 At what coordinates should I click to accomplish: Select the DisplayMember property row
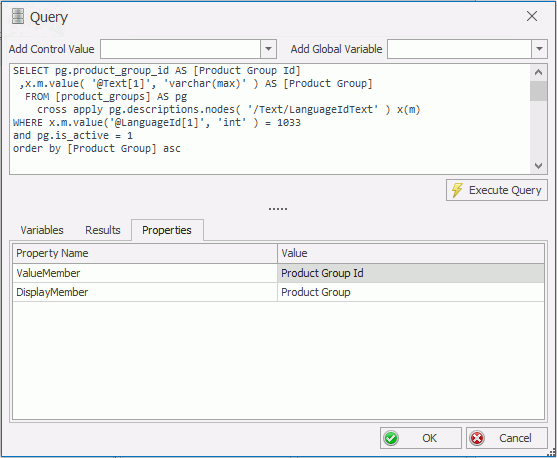[x=278, y=292]
